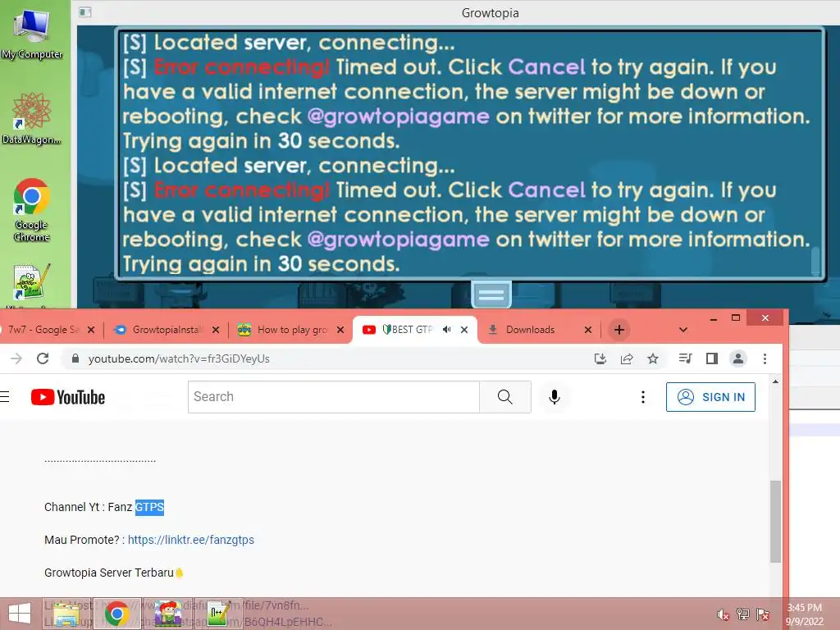Image resolution: width=840 pixels, height=630 pixels.
Task: Open Action Center flag tray icon
Action: click(x=763, y=614)
